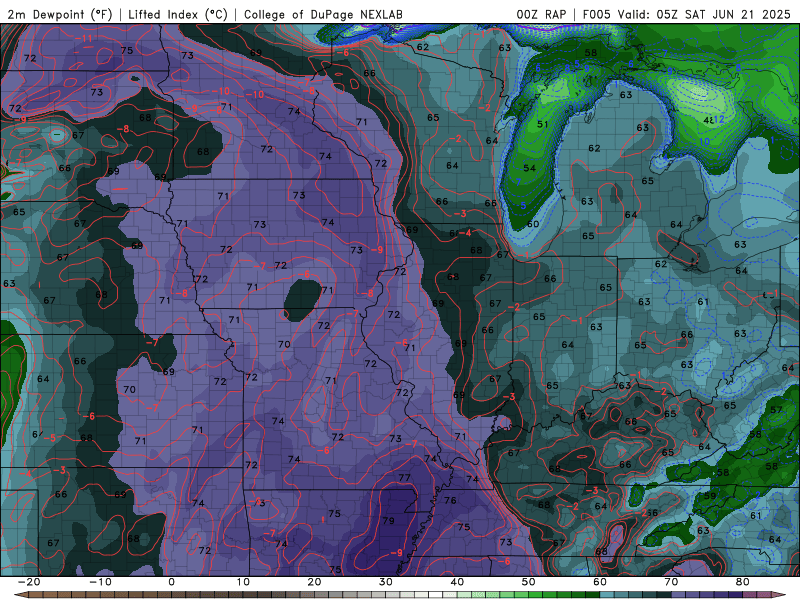Click 'Valid: 05Z SAT JUN 21 2025' text
Image resolution: width=800 pixels, height=600 pixels.
(704, 14)
